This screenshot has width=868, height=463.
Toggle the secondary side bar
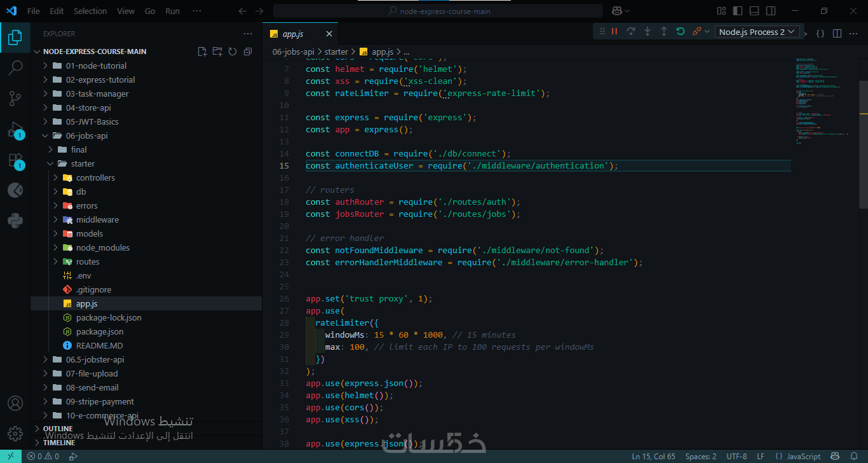pos(771,11)
